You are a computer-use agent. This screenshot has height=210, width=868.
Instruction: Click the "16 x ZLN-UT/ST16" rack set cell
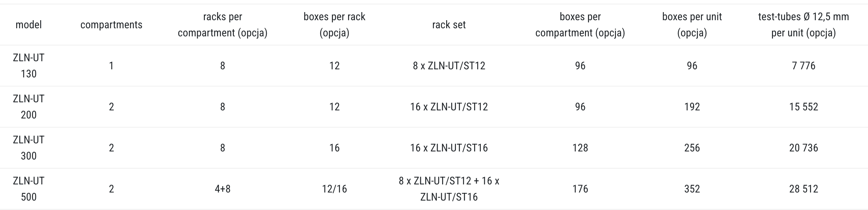(x=449, y=148)
